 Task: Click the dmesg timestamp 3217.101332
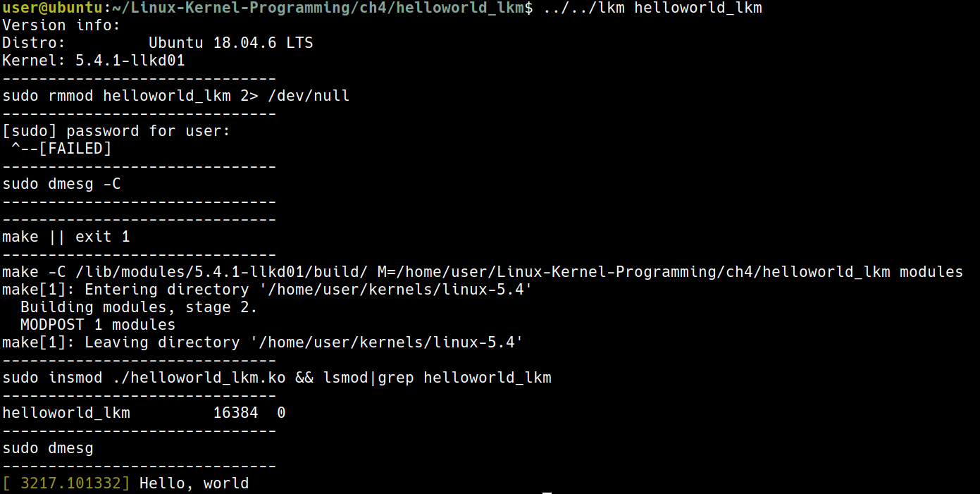click(70, 483)
